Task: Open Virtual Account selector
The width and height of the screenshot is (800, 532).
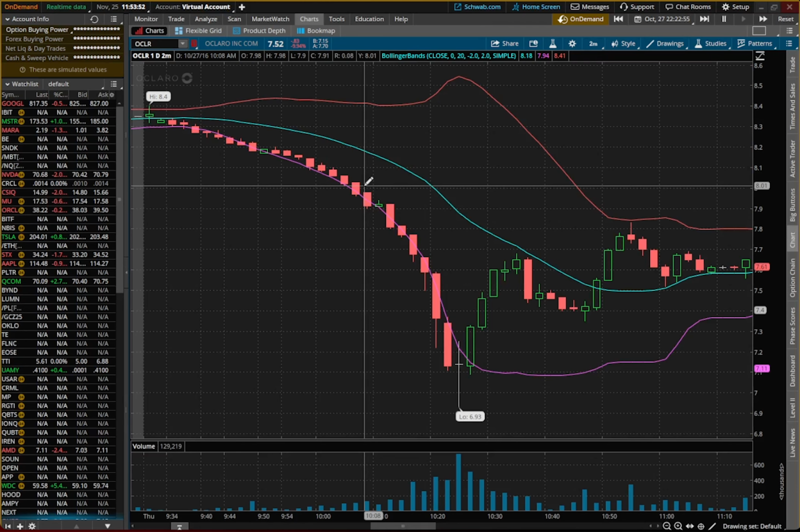Action: pyautogui.click(x=192, y=7)
